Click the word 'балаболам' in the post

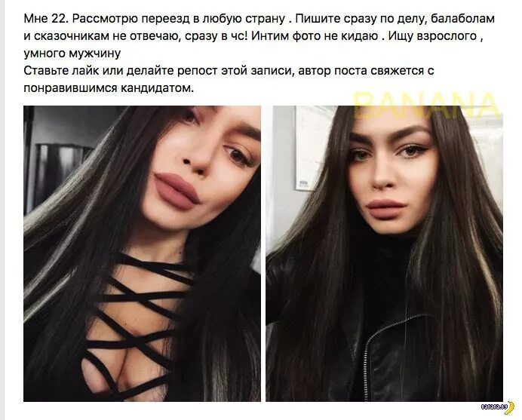pyautogui.click(x=462, y=19)
